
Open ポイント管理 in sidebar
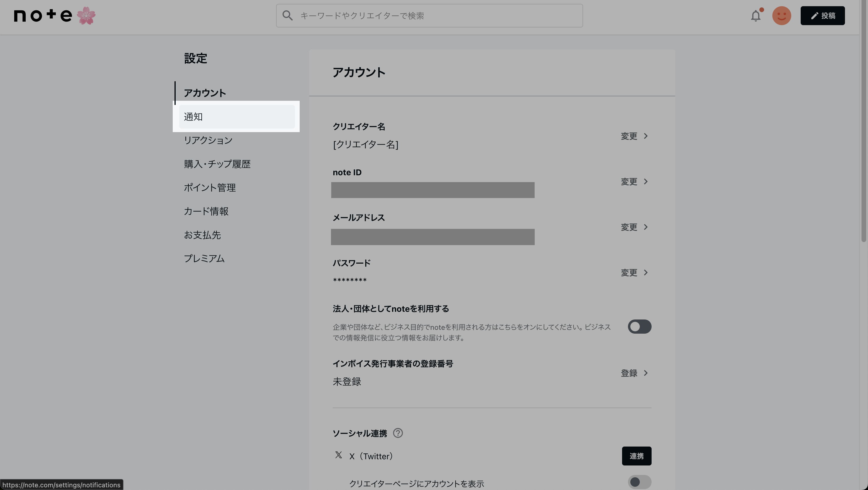pos(210,187)
